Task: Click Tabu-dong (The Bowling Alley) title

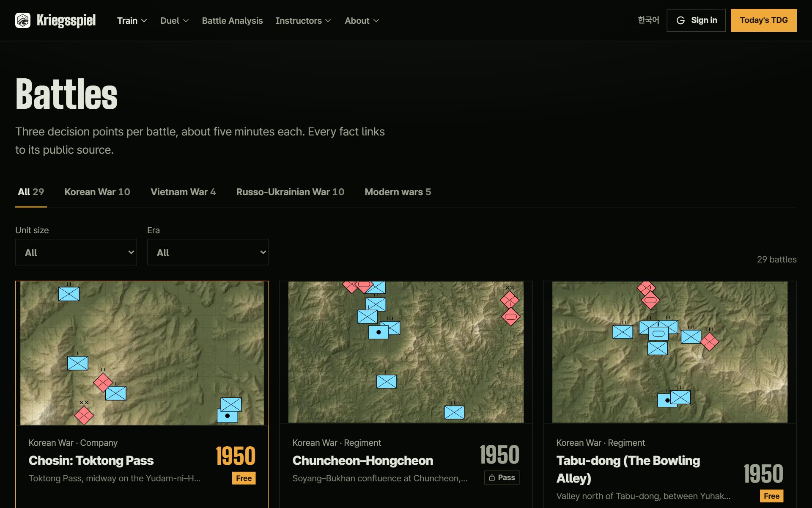Action: [x=628, y=469]
